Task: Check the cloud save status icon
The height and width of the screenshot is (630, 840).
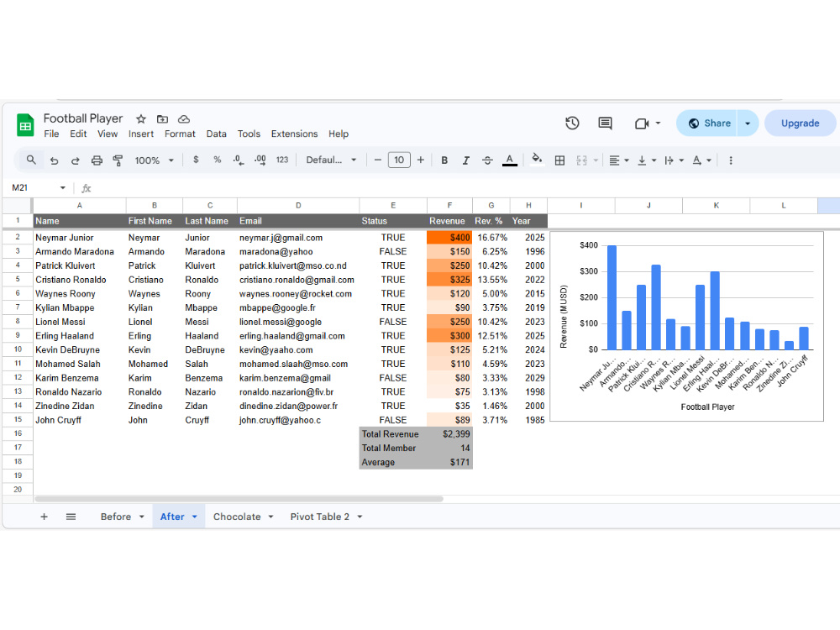Action: (x=184, y=119)
